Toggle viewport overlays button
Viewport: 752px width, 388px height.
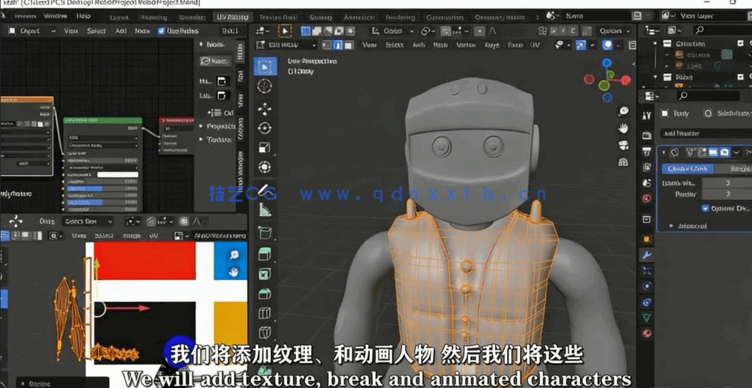tap(608, 45)
